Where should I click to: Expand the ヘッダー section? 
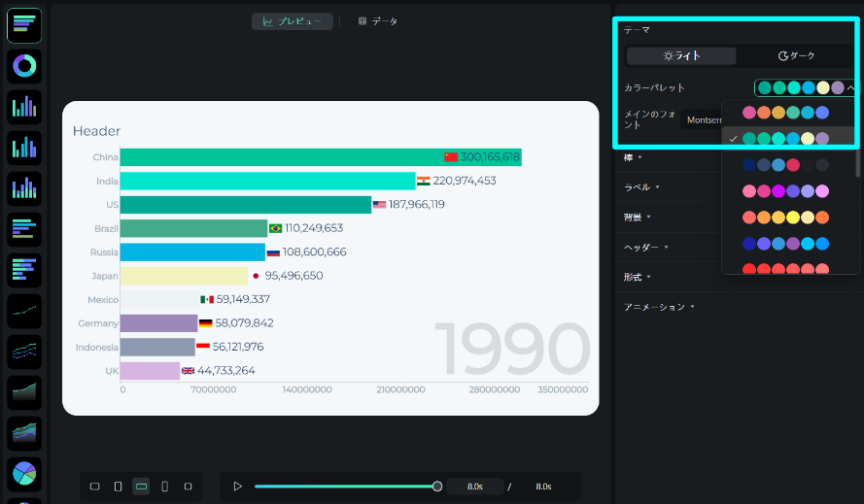coord(645,247)
